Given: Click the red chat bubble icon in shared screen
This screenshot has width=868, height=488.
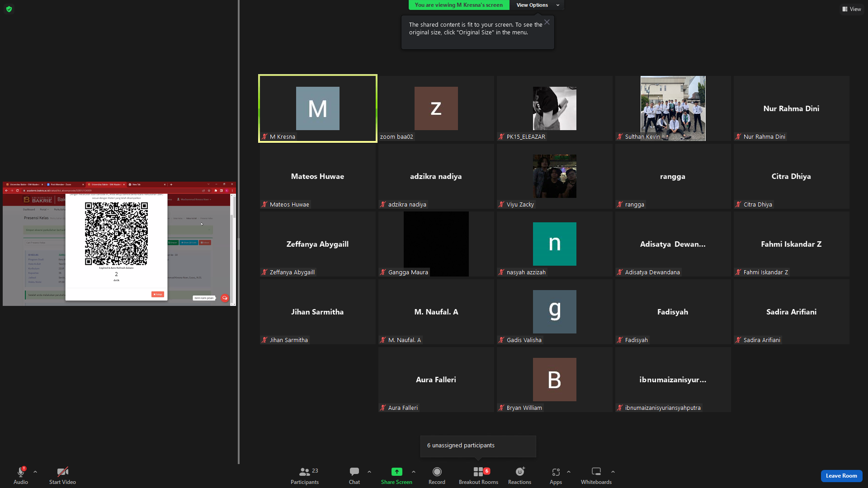Looking at the screenshot, I should tap(225, 298).
